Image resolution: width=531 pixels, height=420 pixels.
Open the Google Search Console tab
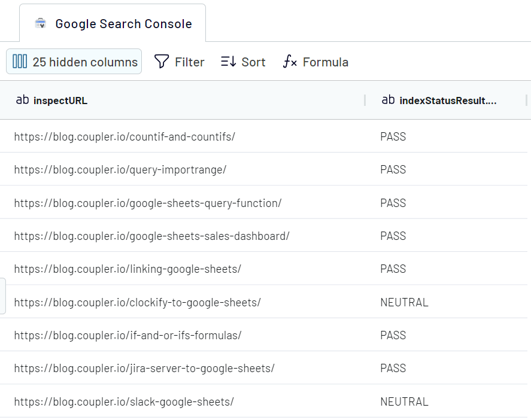coord(113,23)
